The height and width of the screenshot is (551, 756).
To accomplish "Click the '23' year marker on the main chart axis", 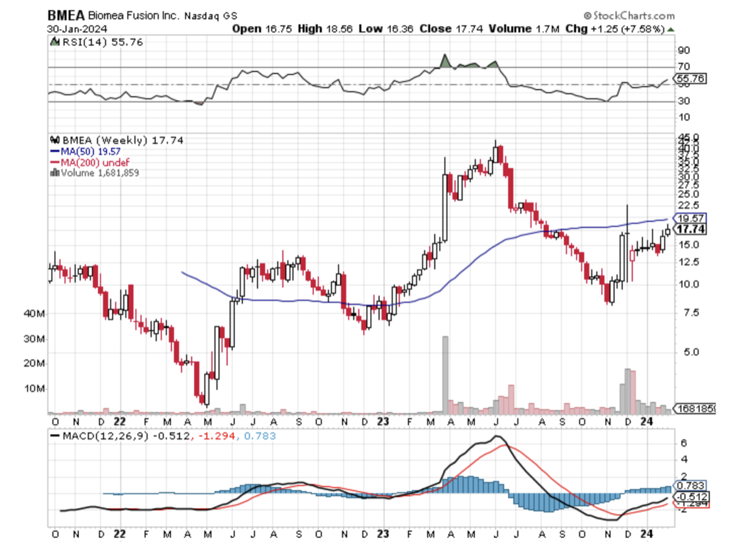I will (382, 421).
